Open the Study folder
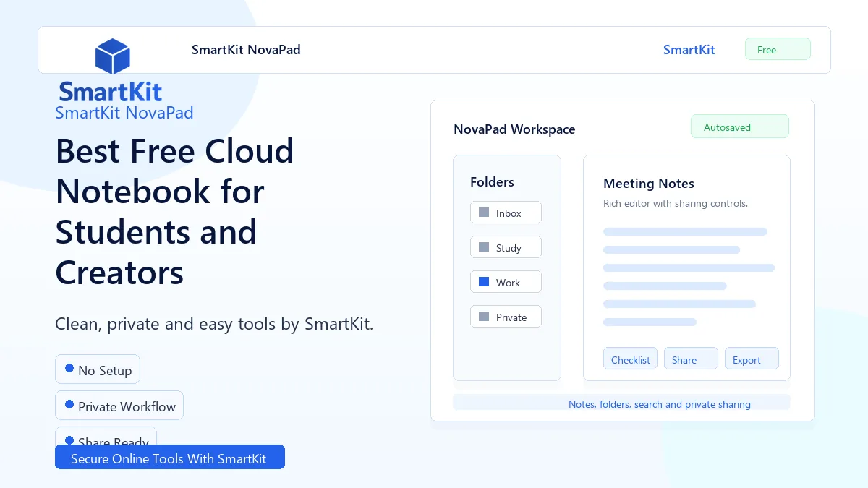The image size is (868, 488). pos(506,247)
